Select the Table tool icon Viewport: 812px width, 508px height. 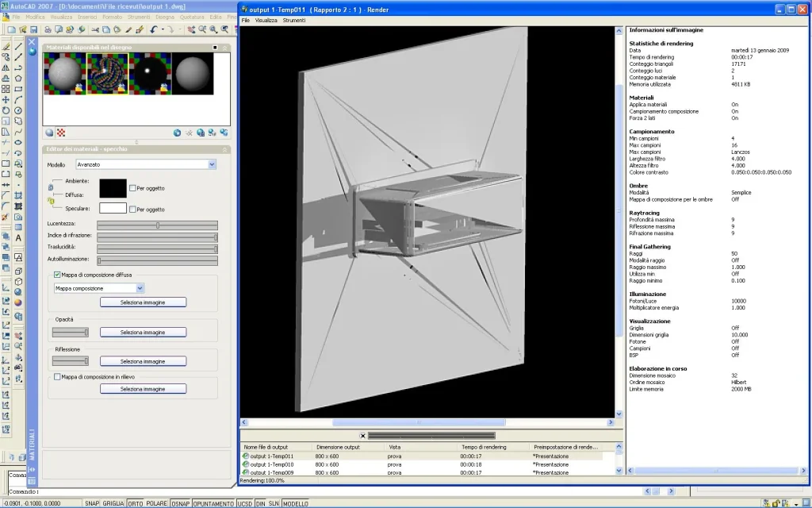[18, 227]
